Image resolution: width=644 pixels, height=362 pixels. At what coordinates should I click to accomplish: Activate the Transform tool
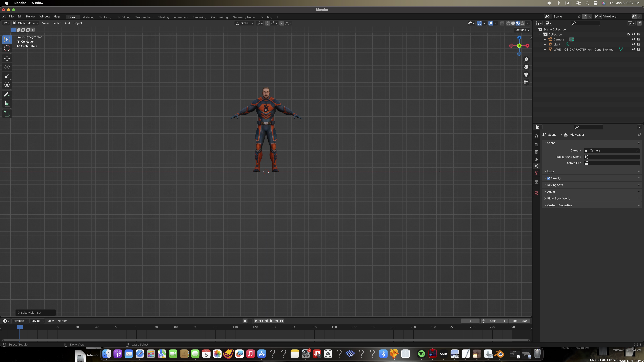click(7, 85)
